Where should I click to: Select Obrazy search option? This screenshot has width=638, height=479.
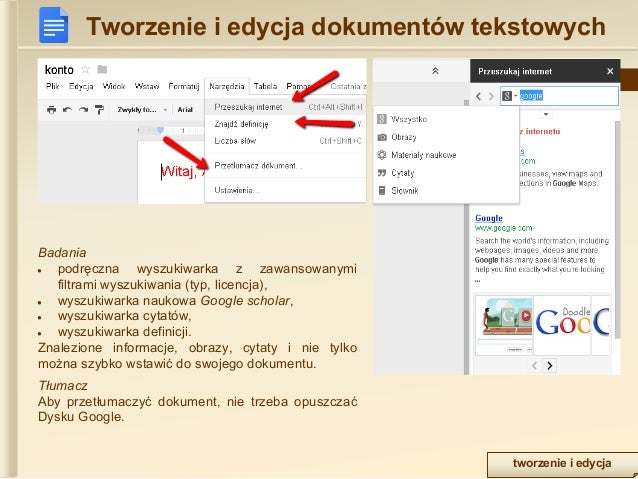446,137
